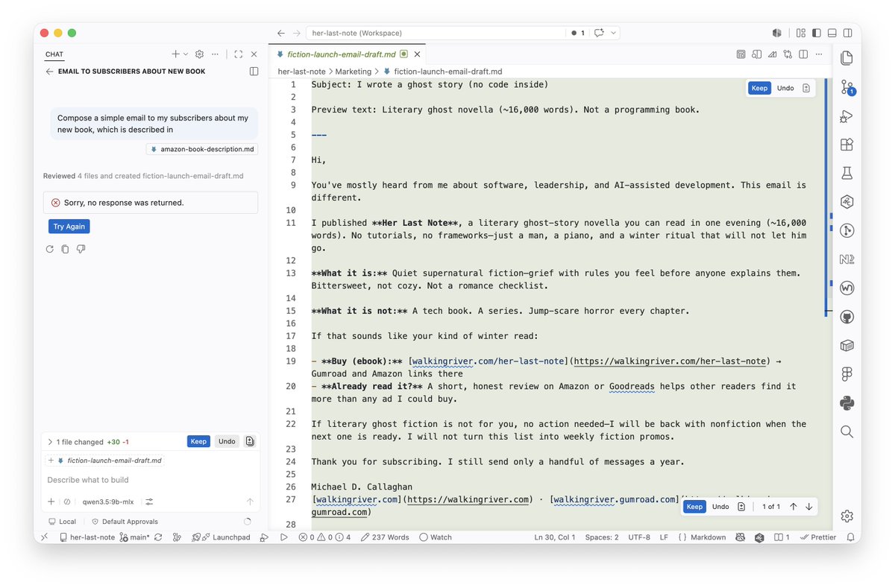The width and height of the screenshot is (895, 588).
Task: Click Ln 30, Col 1 status
Action: click(x=553, y=537)
